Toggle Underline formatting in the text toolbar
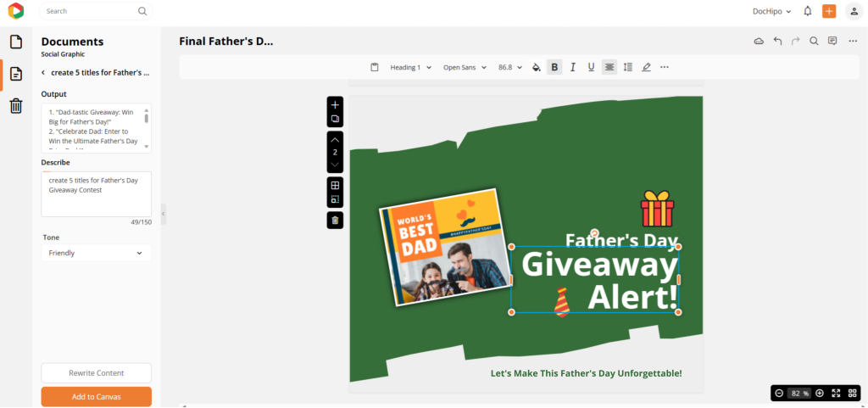Screen dimensions: 868x408 [591, 67]
